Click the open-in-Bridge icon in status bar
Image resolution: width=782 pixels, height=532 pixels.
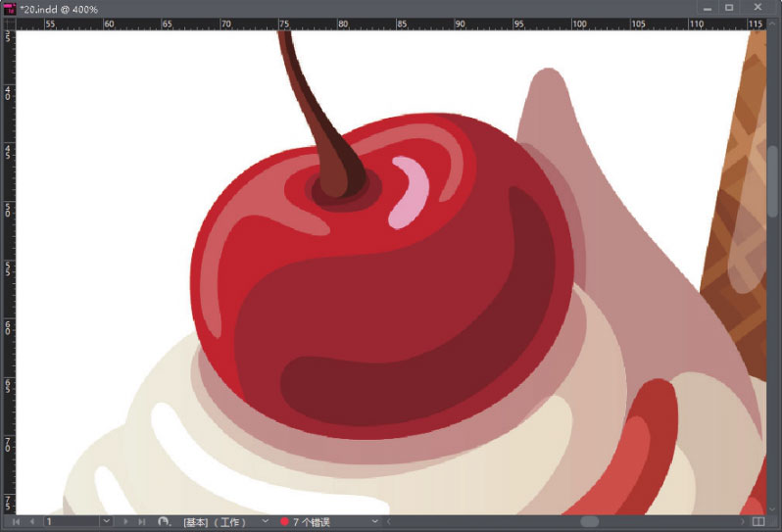click(x=164, y=522)
